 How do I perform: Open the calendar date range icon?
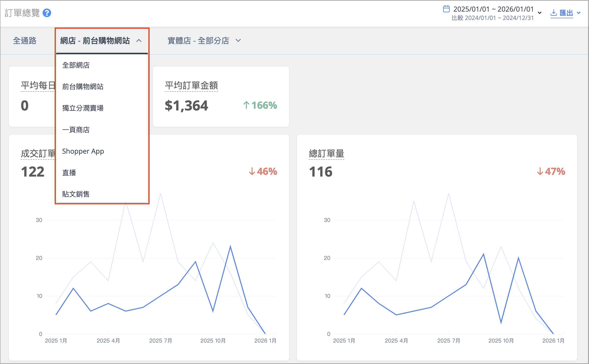pos(446,9)
